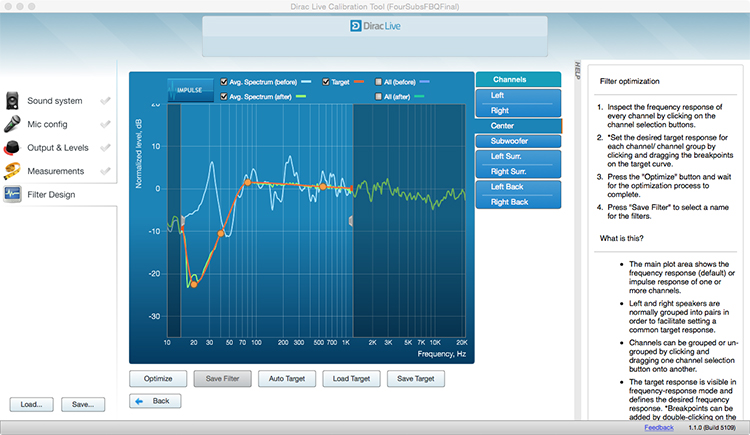Click the Measurements checkmark
Image resolution: width=750 pixels, height=435 pixels.
105,171
